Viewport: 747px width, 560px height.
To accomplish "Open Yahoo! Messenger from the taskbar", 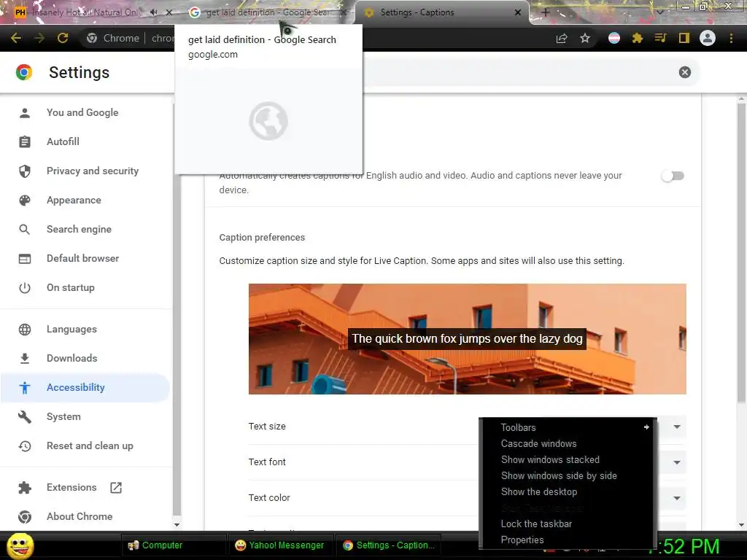I will pos(280,545).
